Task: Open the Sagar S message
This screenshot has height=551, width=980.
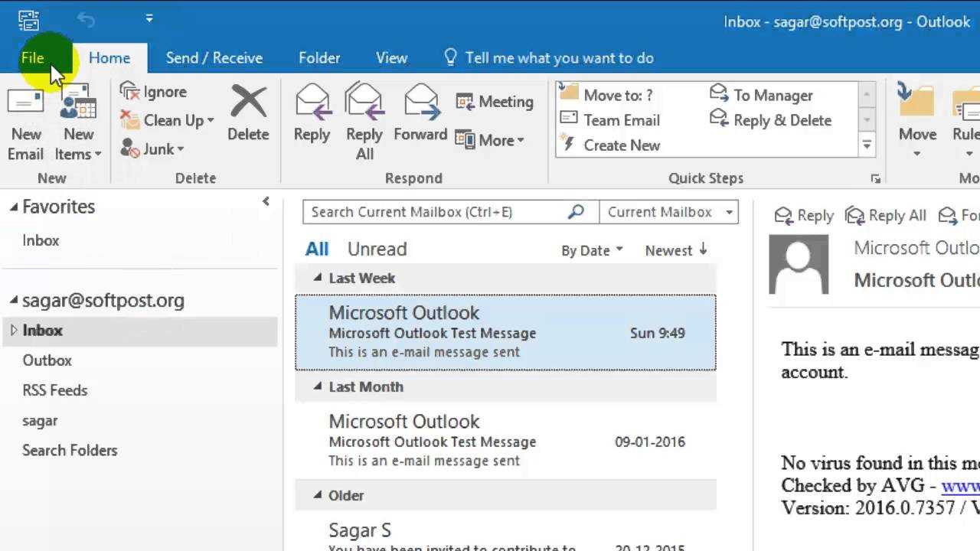Action: click(x=505, y=532)
